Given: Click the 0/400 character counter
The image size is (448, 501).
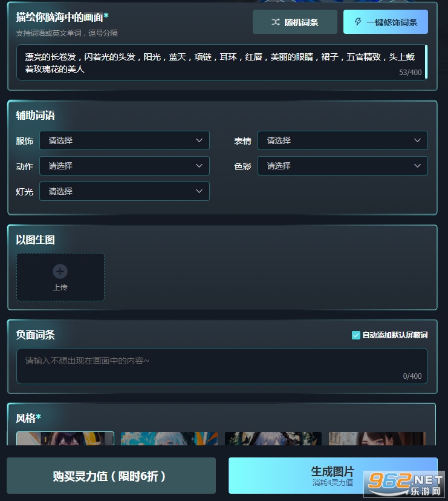Looking at the screenshot, I should click(x=412, y=376).
